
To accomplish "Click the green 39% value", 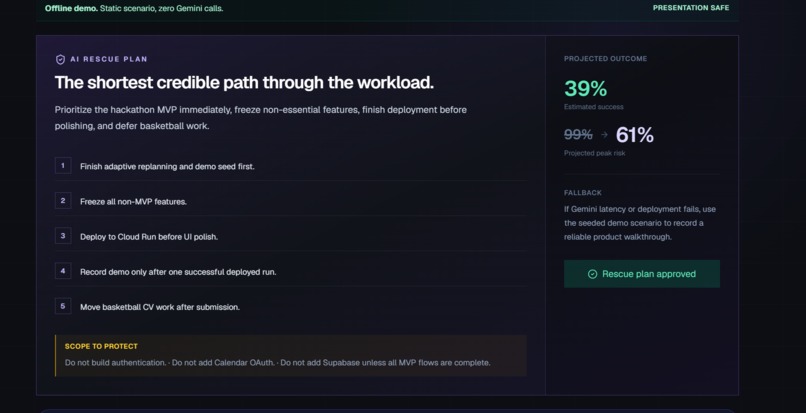I will [x=585, y=88].
